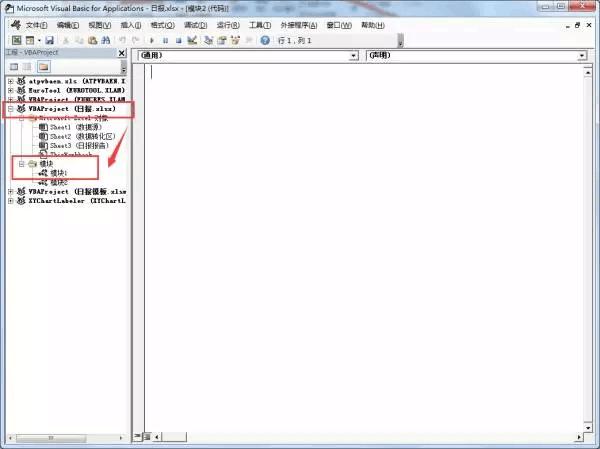
Task: Click the Break pause icon
Action: point(165,40)
